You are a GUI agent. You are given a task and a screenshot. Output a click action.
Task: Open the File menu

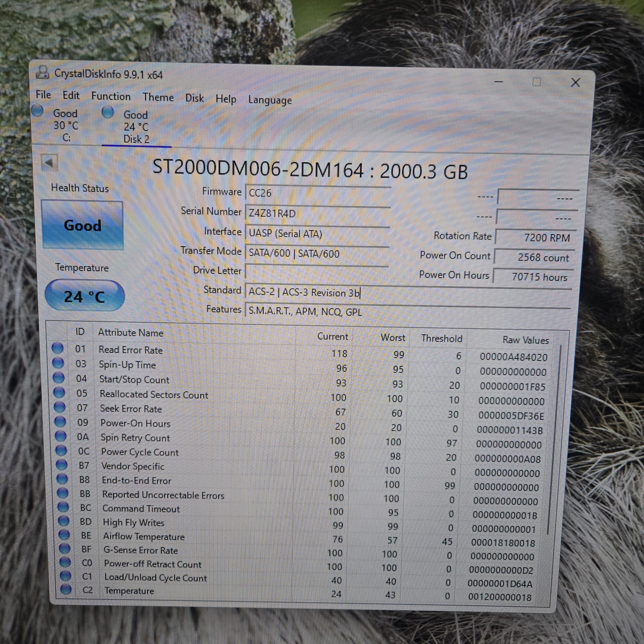click(x=43, y=95)
